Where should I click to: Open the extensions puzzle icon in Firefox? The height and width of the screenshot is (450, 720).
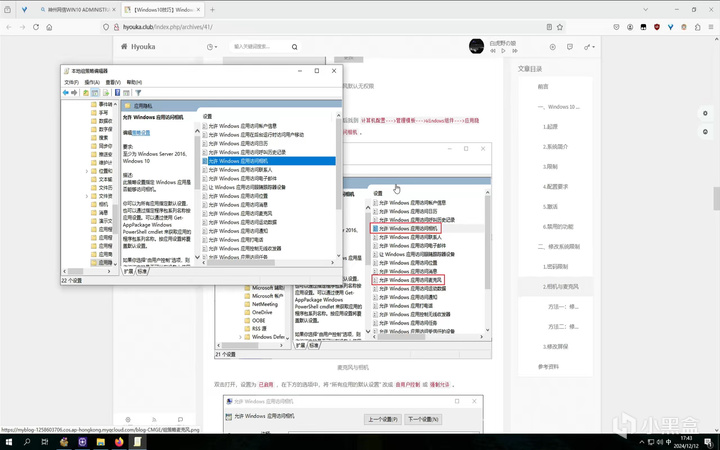tap(698, 27)
